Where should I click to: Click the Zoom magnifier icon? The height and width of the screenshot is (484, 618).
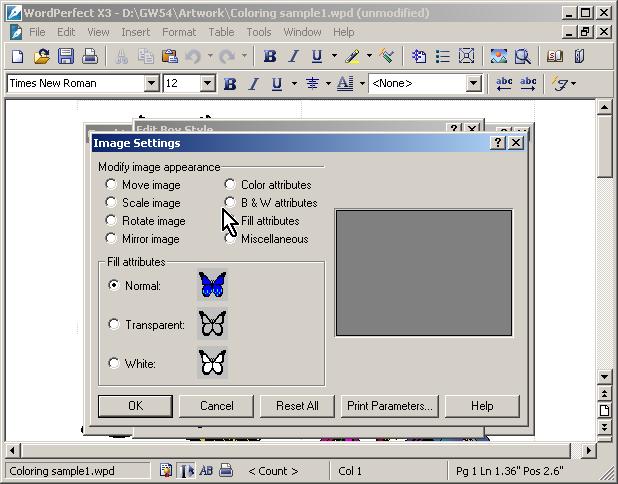click(523, 56)
